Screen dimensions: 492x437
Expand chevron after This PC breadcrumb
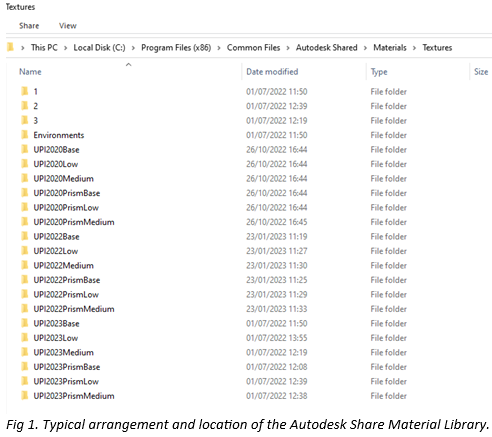[66, 48]
